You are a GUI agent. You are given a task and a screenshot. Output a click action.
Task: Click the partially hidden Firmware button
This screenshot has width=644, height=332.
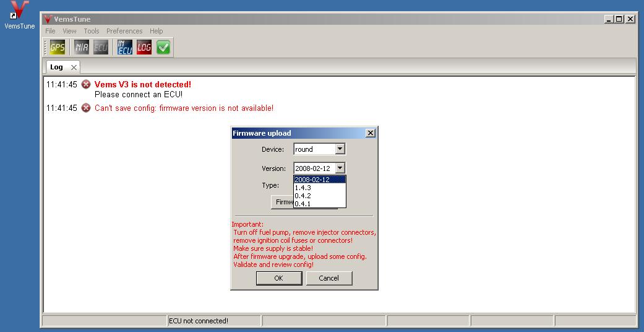coord(283,202)
